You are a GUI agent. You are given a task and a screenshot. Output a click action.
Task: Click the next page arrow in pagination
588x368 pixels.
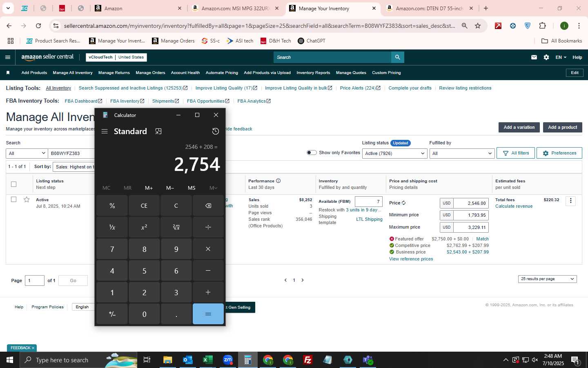(x=303, y=280)
